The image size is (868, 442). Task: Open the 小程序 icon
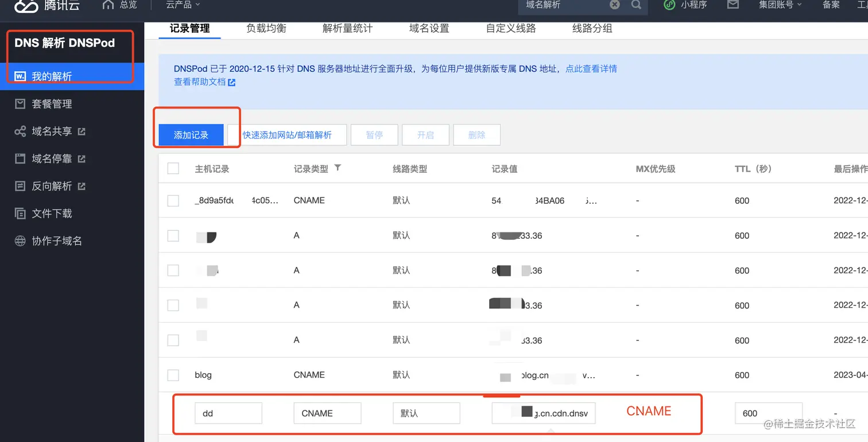click(669, 5)
